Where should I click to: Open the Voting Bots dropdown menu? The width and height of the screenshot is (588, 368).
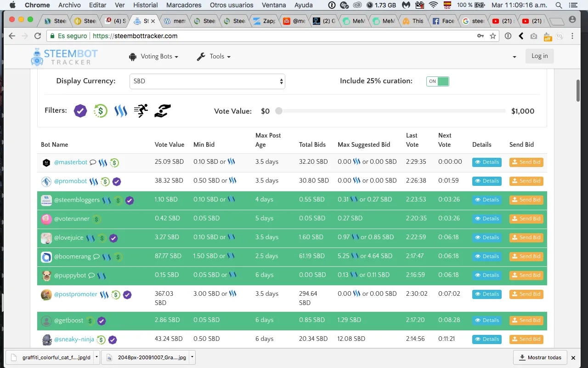point(154,57)
